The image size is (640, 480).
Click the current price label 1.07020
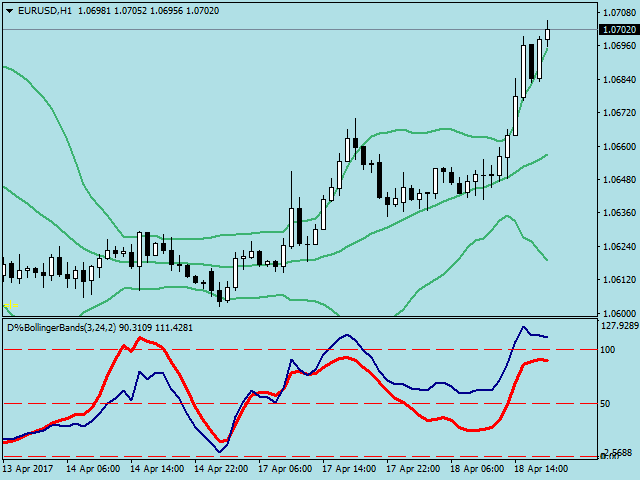(x=619, y=29)
